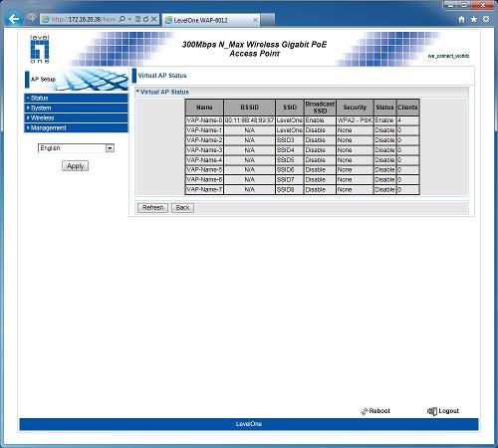This screenshot has height=448, width=498.
Task: Click the browser forward arrow button
Action: point(32,18)
